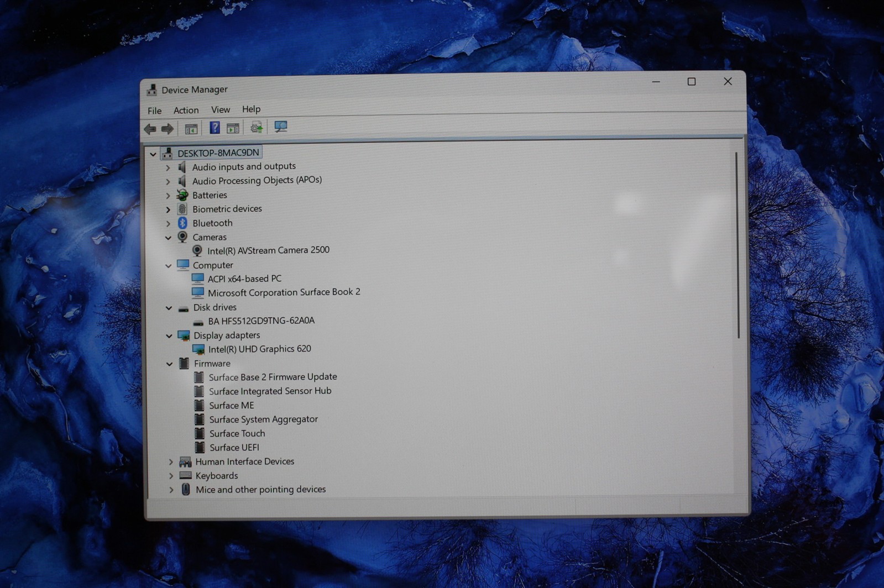Click the Display adapters category icon
Image resolution: width=884 pixels, height=588 pixels.
[x=184, y=335]
